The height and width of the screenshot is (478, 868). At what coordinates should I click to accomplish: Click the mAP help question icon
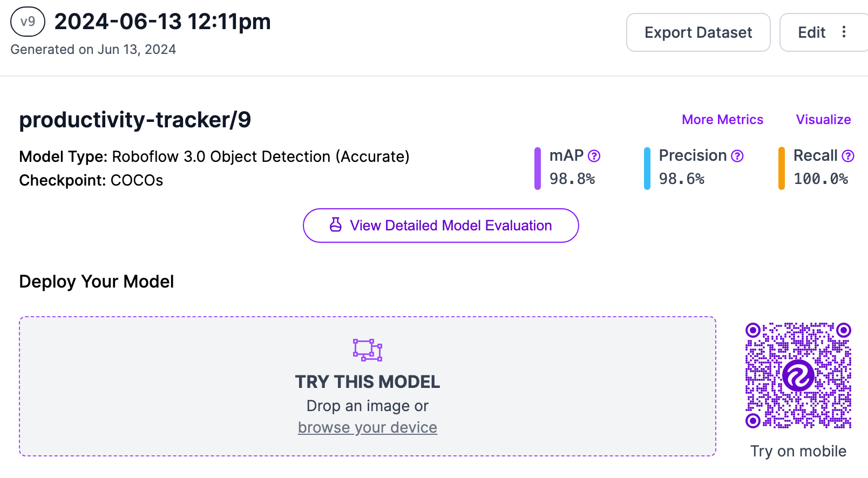594,156
